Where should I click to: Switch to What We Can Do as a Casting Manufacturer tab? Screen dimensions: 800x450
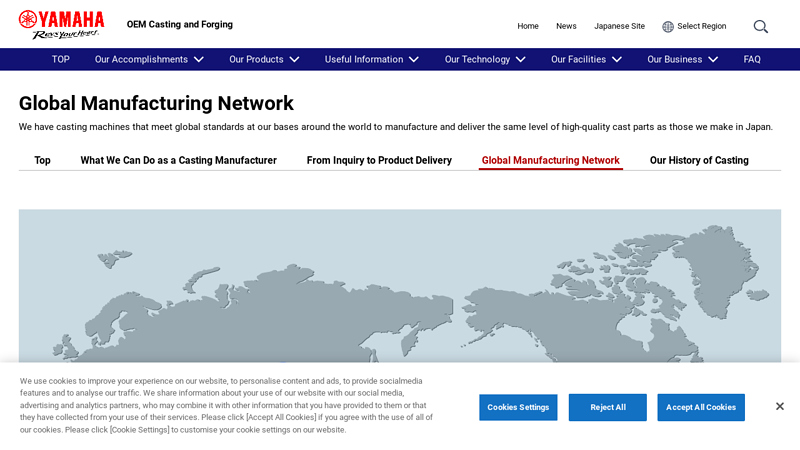point(179,160)
